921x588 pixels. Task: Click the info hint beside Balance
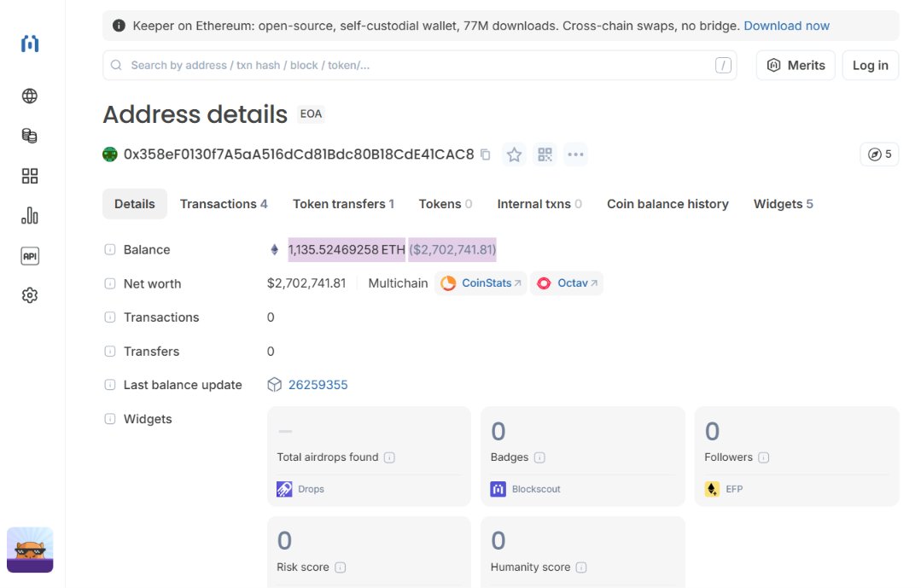[x=110, y=250]
